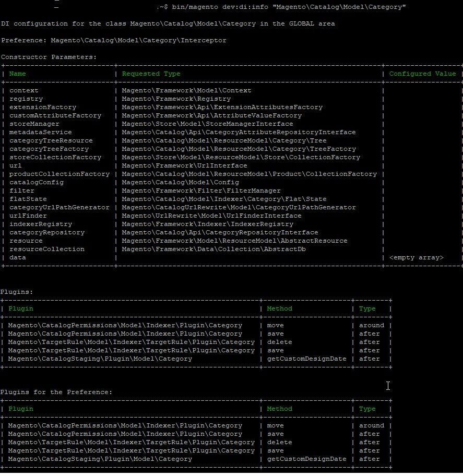Click the productCollectionFactory parameter name

60,174
